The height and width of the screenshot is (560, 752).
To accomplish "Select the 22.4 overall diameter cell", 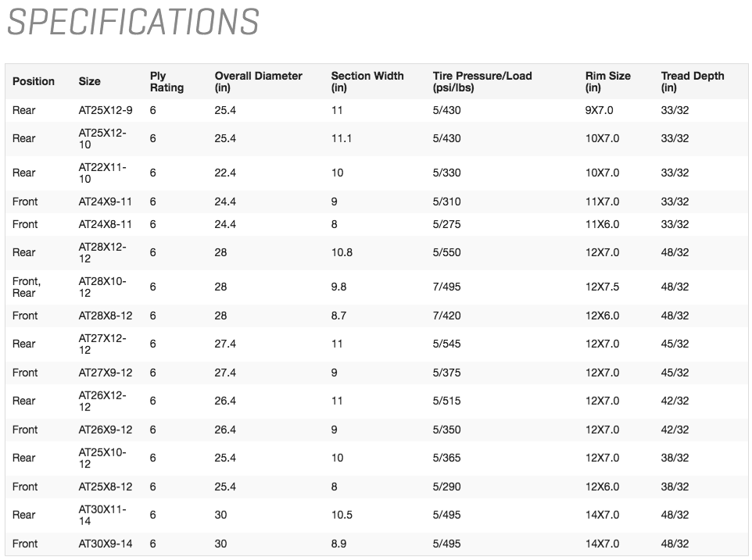I will [225, 173].
